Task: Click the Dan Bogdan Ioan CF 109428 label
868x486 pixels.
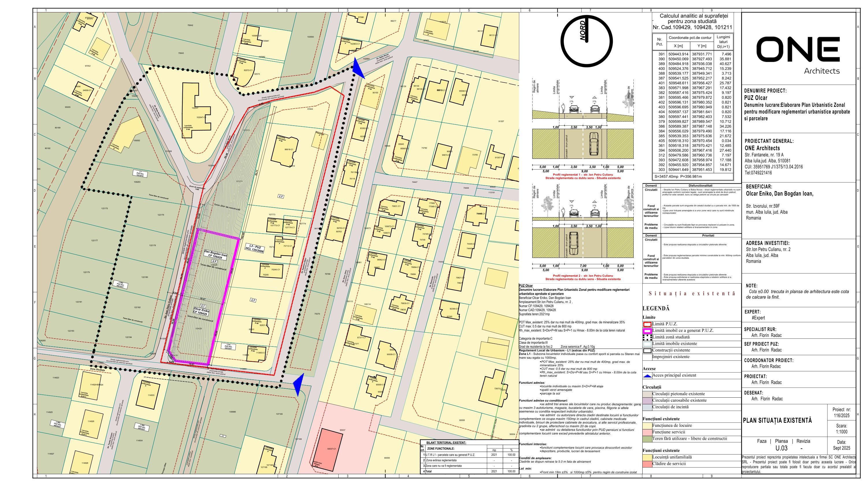Action: pyautogui.click(x=216, y=254)
